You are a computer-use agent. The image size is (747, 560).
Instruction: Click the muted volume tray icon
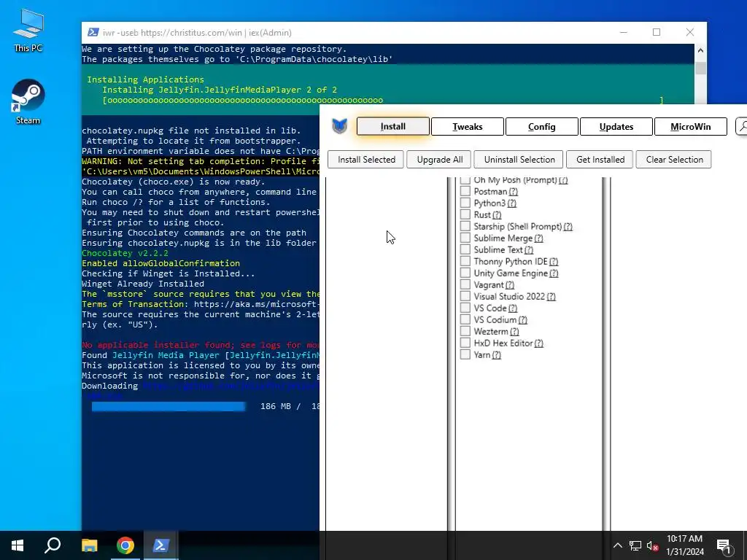click(x=653, y=545)
